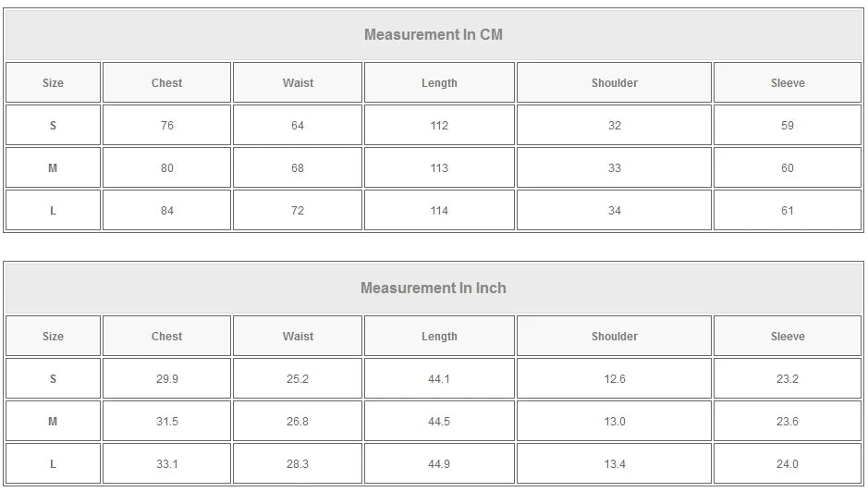Screen dimensions: 868x492
Task: Click size L row label in Inch table
Action: pos(53,464)
